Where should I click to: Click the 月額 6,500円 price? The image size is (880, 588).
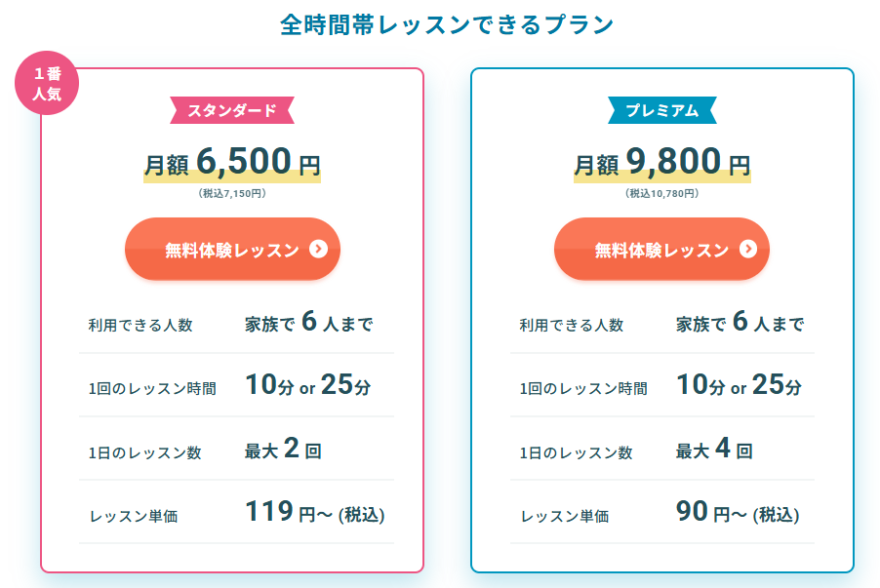[x=232, y=162]
